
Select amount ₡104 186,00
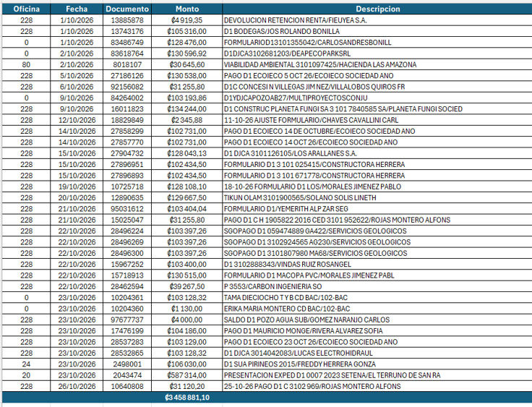[x=187, y=330]
